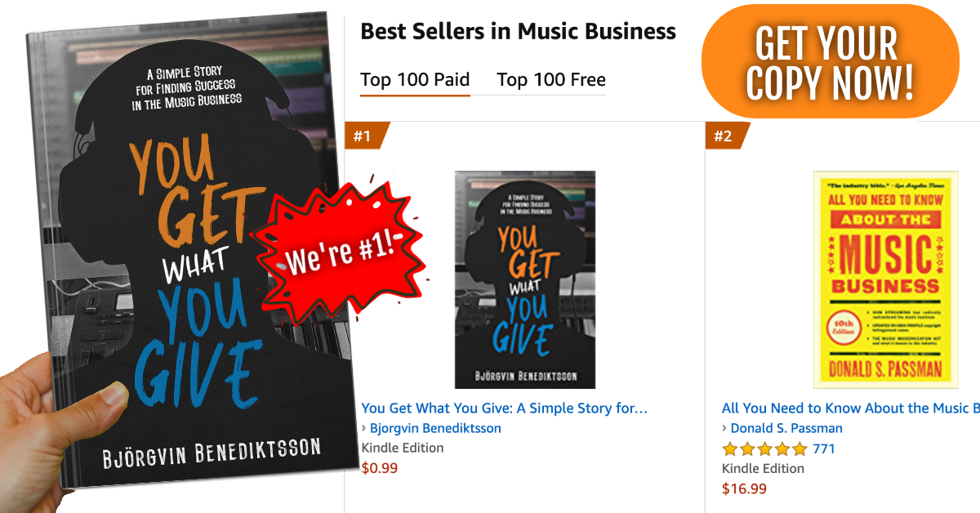This screenshot has height=513, width=980.
Task: Click chevron before Donald S. Passman
Action: pos(724,428)
